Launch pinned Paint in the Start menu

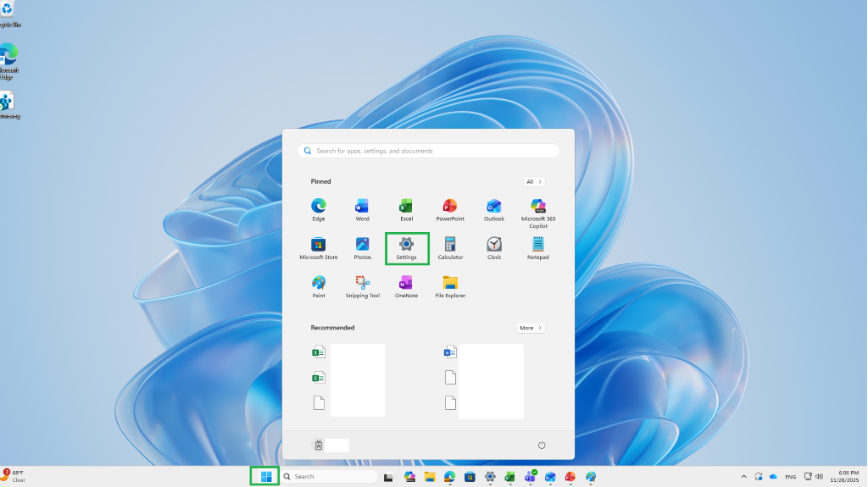click(x=319, y=286)
